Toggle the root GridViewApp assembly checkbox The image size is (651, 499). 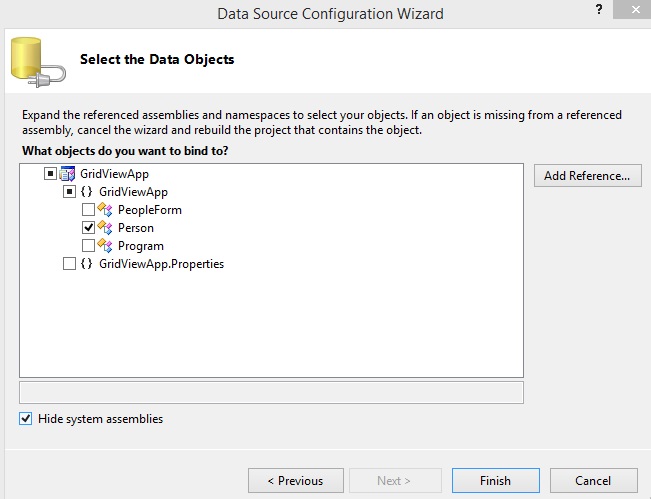[50, 174]
